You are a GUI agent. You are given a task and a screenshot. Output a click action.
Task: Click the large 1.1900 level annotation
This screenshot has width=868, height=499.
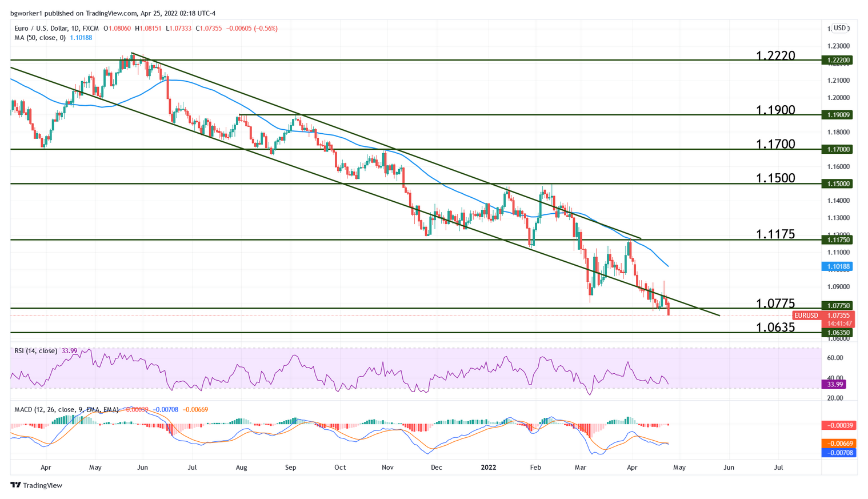point(775,110)
